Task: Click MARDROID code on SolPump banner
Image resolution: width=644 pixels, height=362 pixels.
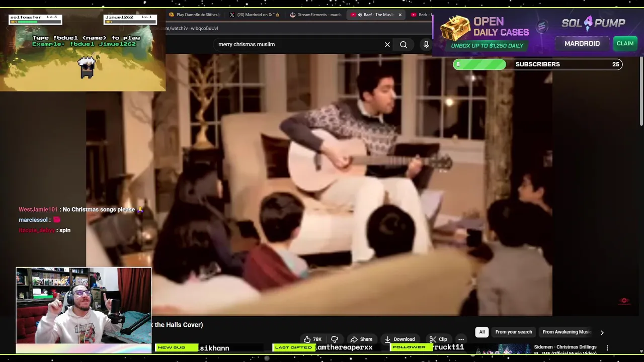Action: pyautogui.click(x=582, y=43)
